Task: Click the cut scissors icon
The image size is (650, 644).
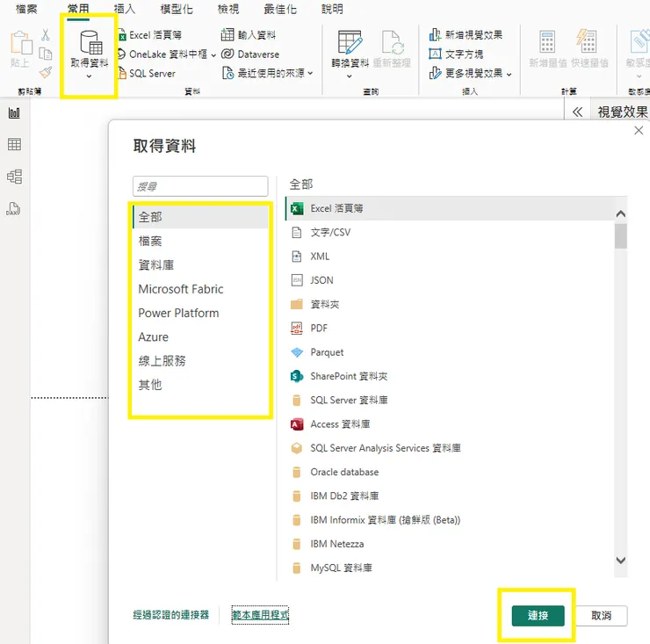Action: 46,35
